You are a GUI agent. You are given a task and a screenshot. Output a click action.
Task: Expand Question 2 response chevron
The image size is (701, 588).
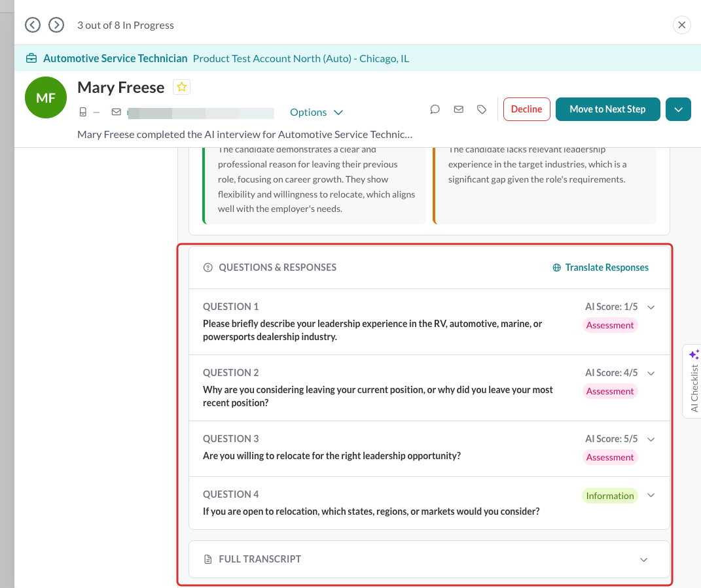click(x=651, y=373)
